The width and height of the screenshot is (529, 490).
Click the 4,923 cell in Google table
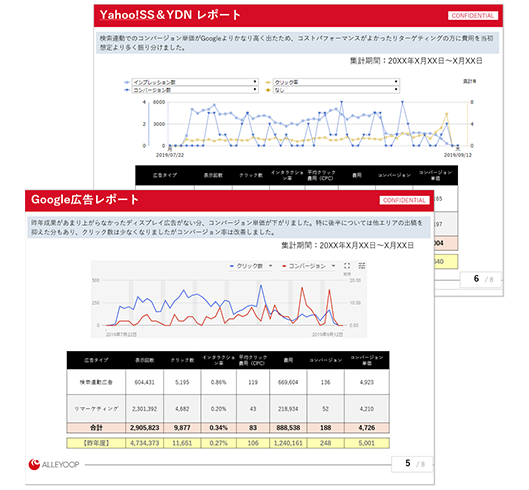pyautogui.click(x=367, y=382)
